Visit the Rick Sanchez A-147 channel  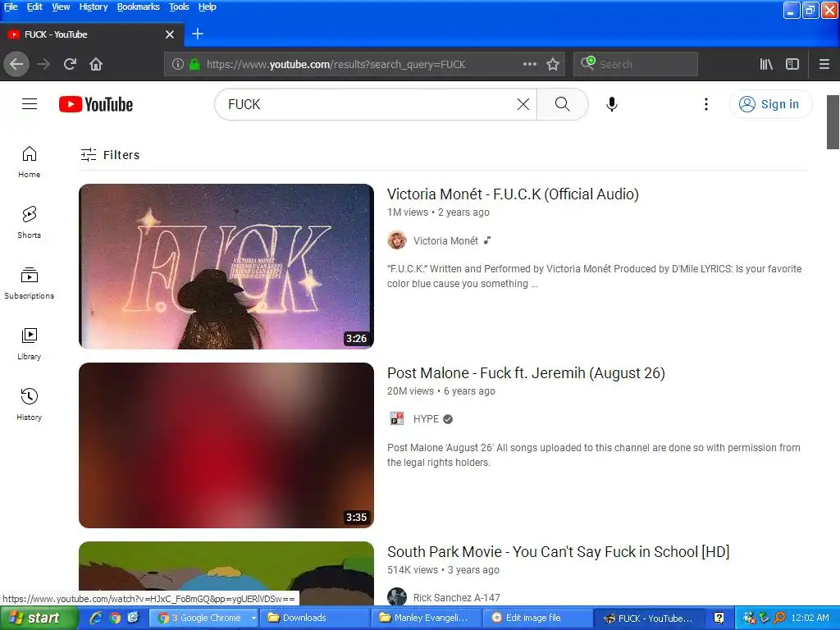tap(456, 598)
